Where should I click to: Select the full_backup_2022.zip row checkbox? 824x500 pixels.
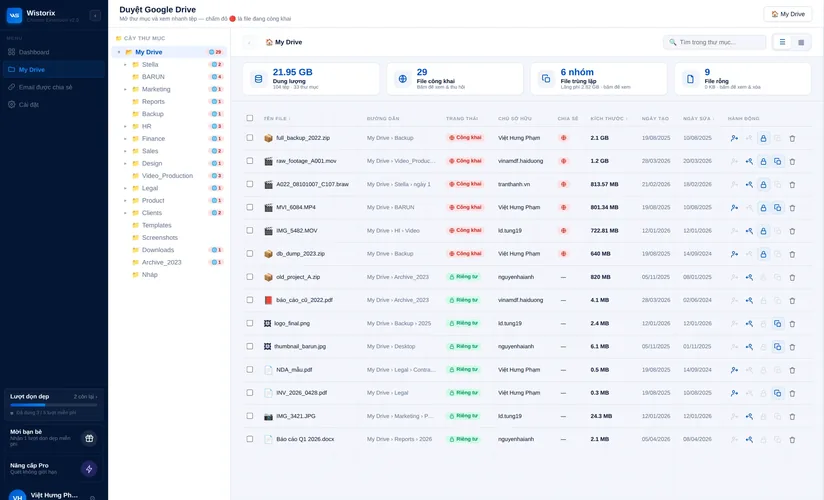point(250,138)
